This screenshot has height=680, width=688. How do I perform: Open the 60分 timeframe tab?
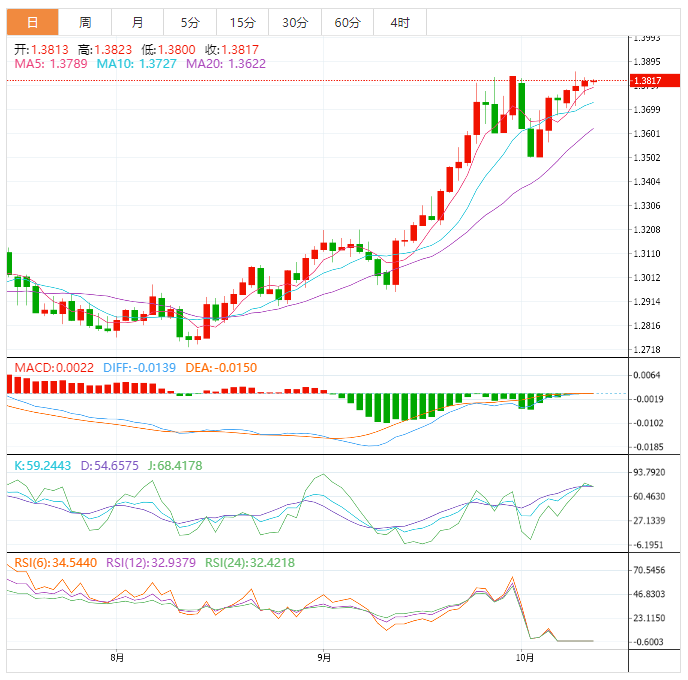(348, 22)
